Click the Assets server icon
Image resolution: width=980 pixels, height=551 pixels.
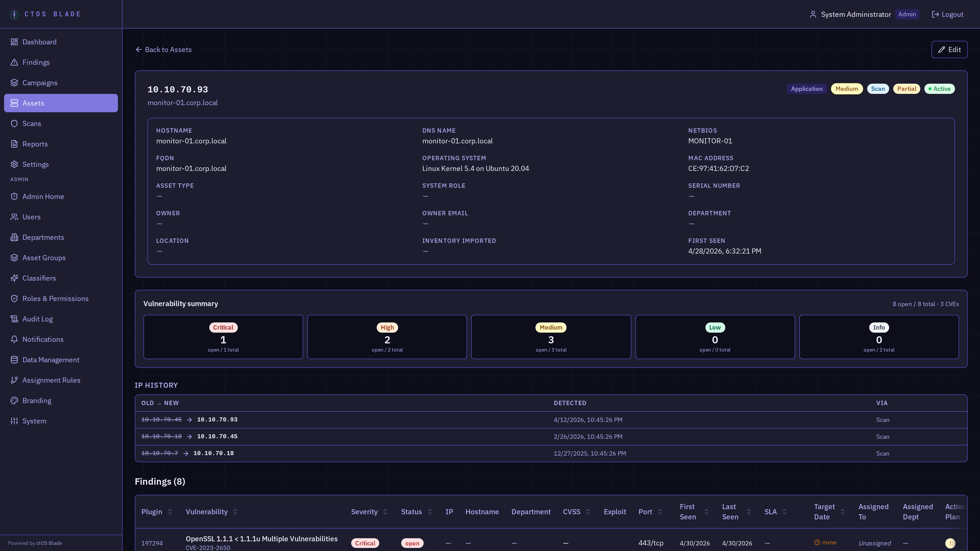click(x=14, y=103)
